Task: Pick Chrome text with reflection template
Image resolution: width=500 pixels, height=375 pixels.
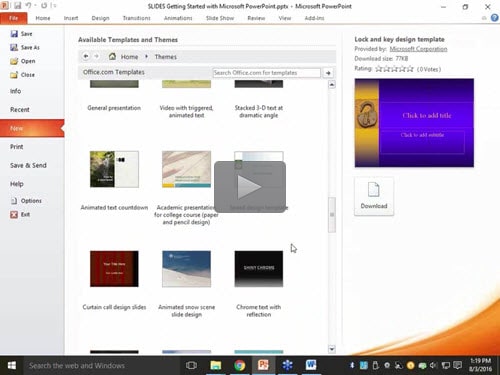Action: [x=259, y=269]
